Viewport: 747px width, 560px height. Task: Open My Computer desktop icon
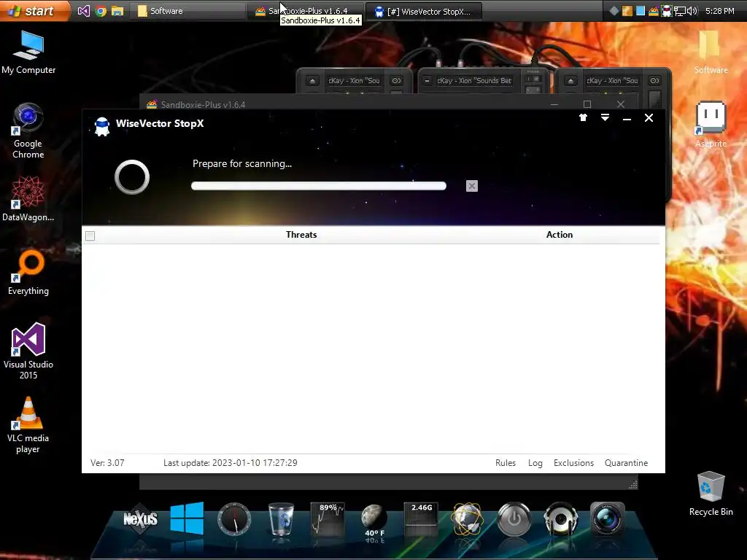pos(28,52)
